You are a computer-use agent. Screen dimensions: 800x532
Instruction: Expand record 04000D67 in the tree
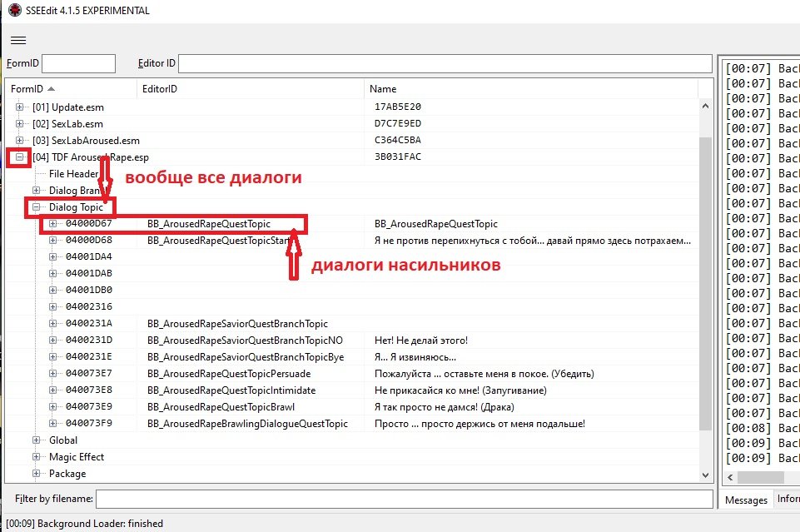pos(53,224)
